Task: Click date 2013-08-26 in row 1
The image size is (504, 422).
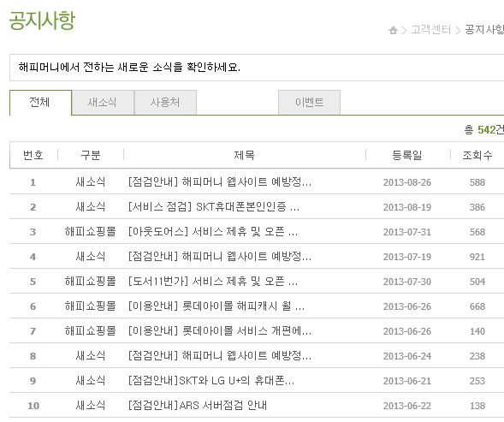Action: tap(407, 182)
